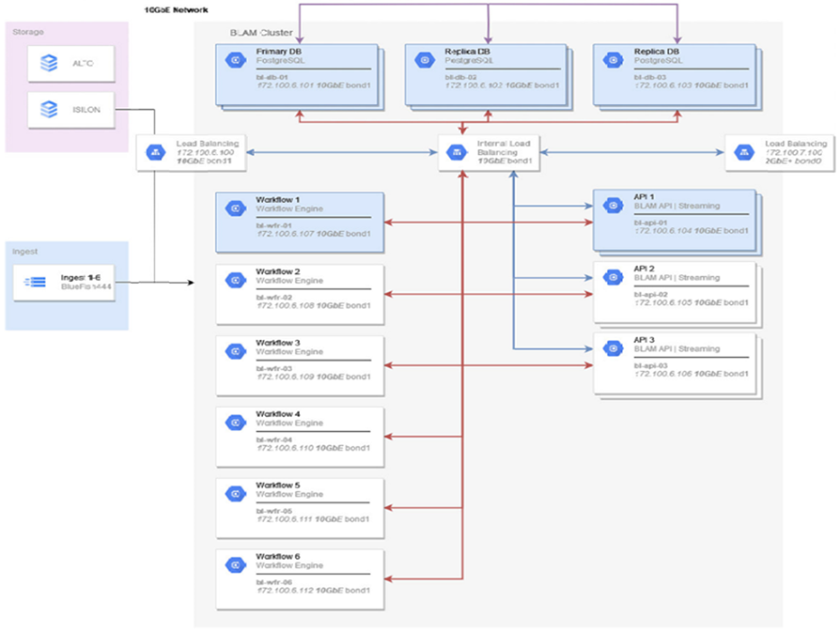
Task: Click the API 1 streaming icon
Action: pos(613,206)
